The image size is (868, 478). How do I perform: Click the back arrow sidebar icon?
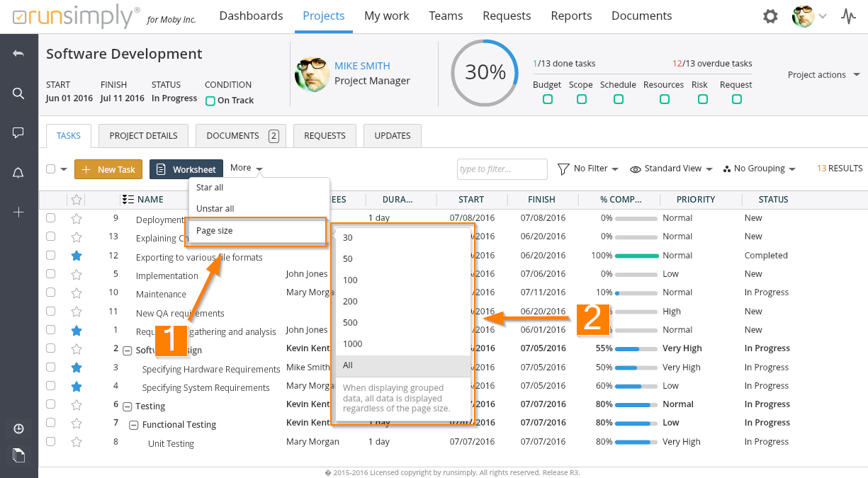point(18,54)
